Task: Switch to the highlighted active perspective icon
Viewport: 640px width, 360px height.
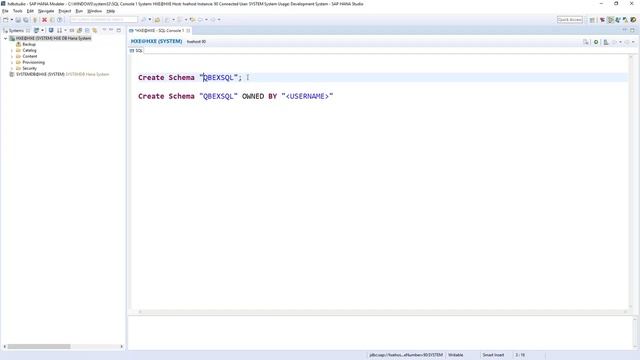Action: pos(610,20)
